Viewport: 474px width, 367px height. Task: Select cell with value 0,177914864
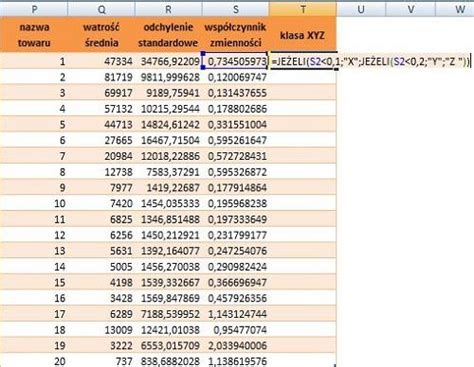point(235,188)
